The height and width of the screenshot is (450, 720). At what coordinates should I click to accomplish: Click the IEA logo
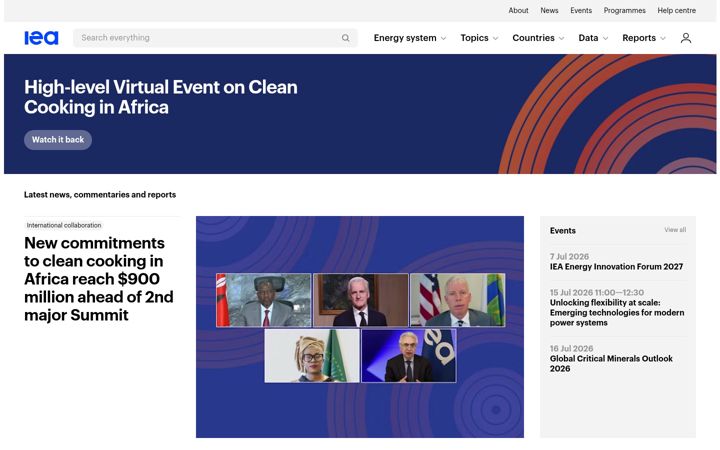tap(41, 38)
